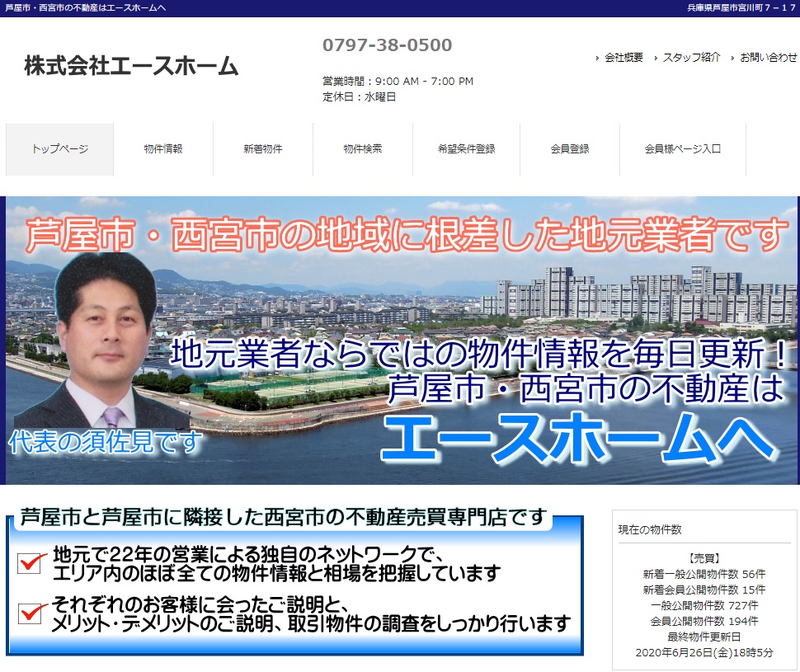The image size is (800, 672).
Task: Click the 現在の物件数 panel heading
Action: [650, 529]
